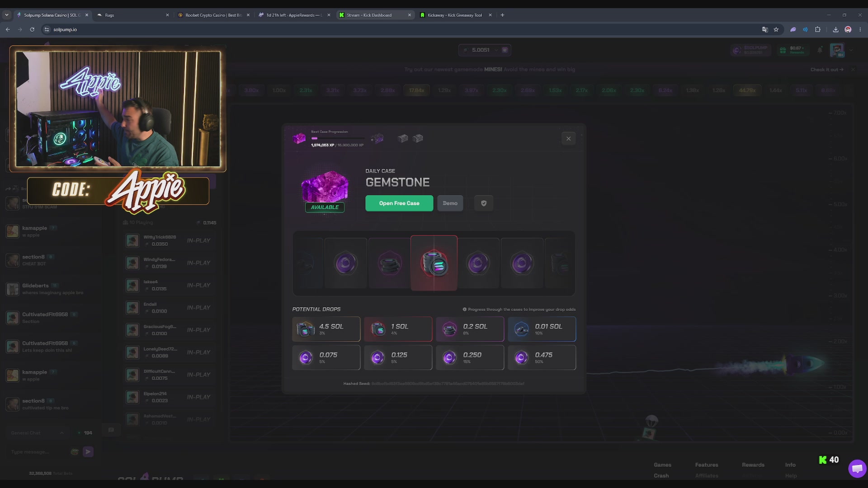This screenshot has width=868, height=488.
Task: Go back to the previous page
Action: pyautogui.click(x=8, y=29)
